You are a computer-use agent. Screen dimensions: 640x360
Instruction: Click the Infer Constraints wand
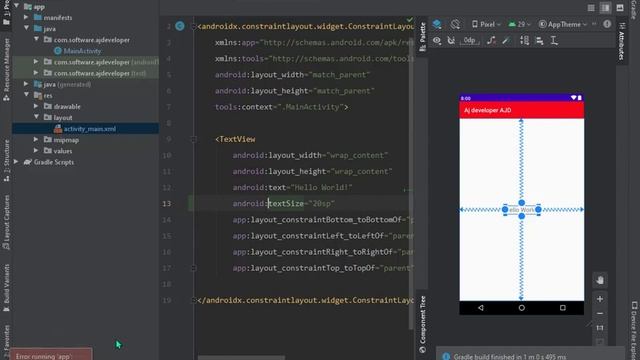tap(506, 40)
